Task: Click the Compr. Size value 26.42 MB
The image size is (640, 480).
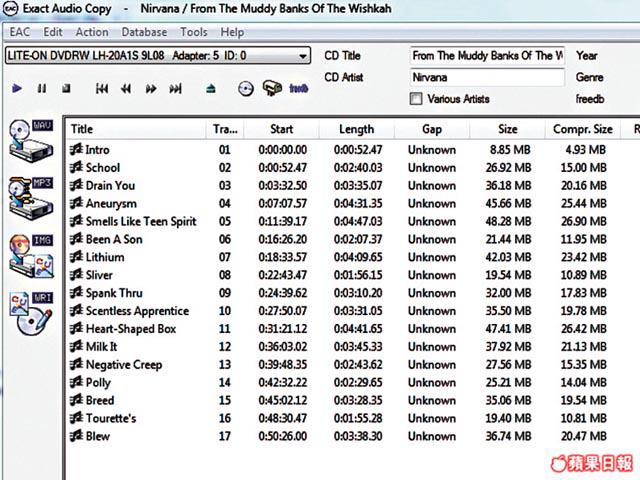Action: pos(584,329)
